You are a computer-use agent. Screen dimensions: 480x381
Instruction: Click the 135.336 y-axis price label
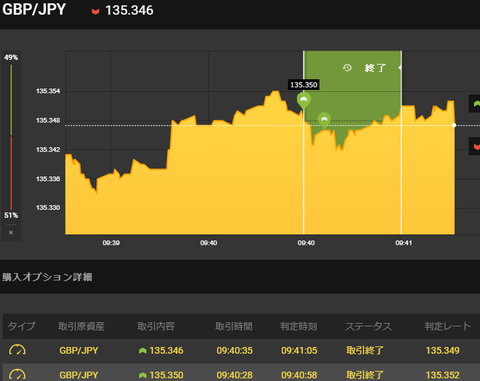pyautogui.click(x=48, y=179)
